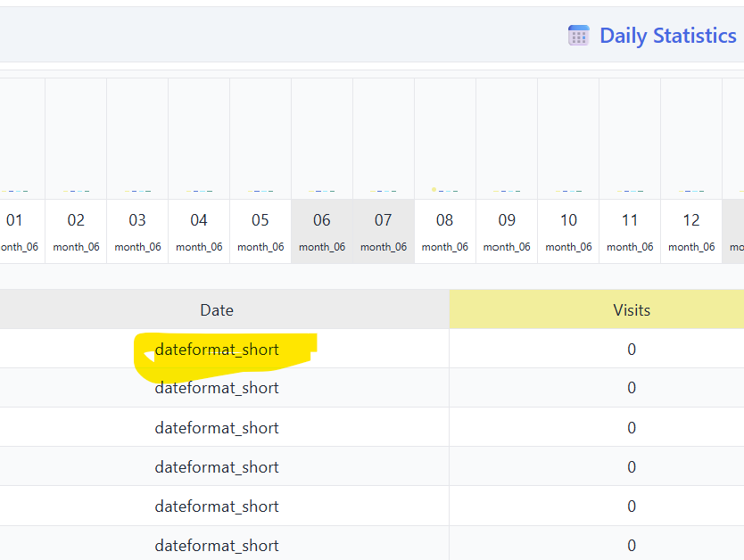Viewport: 744px width, 560px height.
Task: Select day 08 month_06 cell
Action: pyautogui.click(x=445, y=231)
